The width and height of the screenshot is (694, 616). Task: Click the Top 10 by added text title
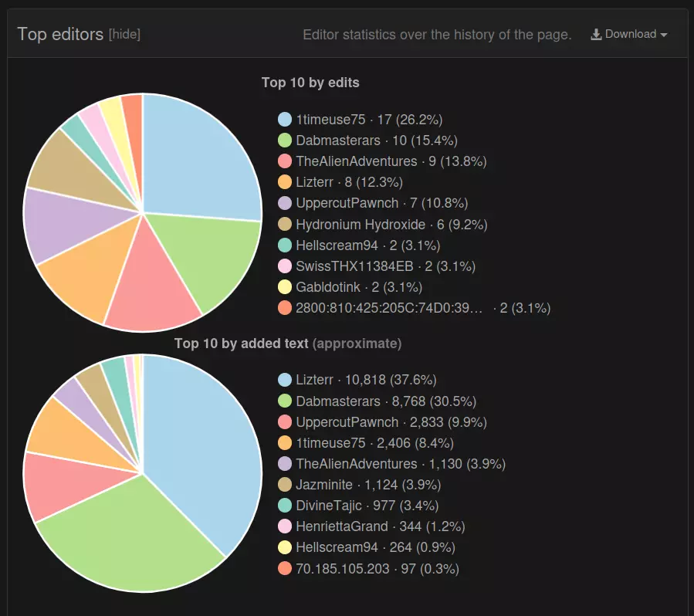coord(288,344)
